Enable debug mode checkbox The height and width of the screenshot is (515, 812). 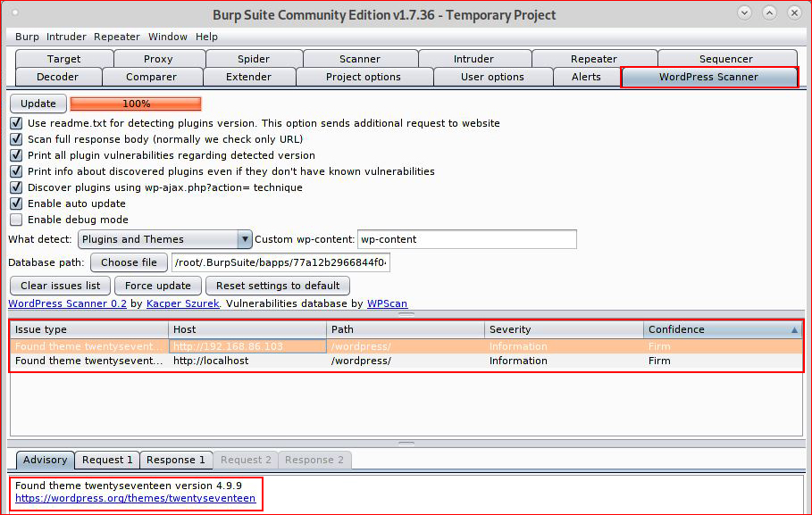pos(16,220)
